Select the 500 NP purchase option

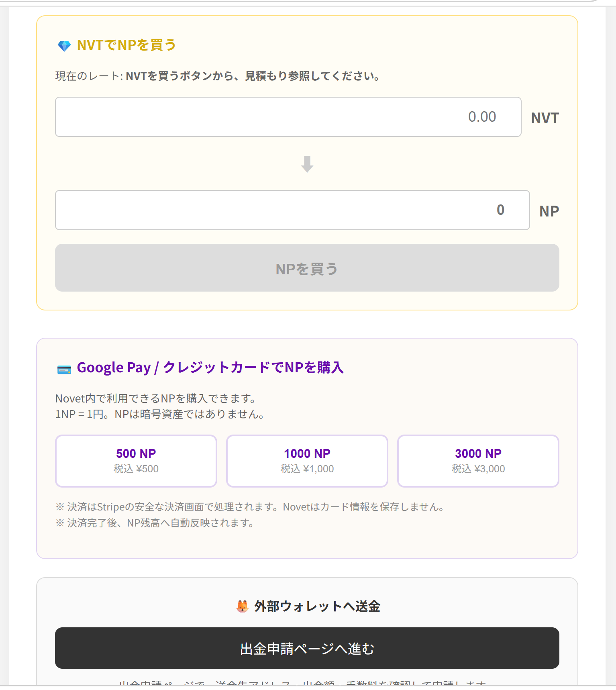point(136,461)
